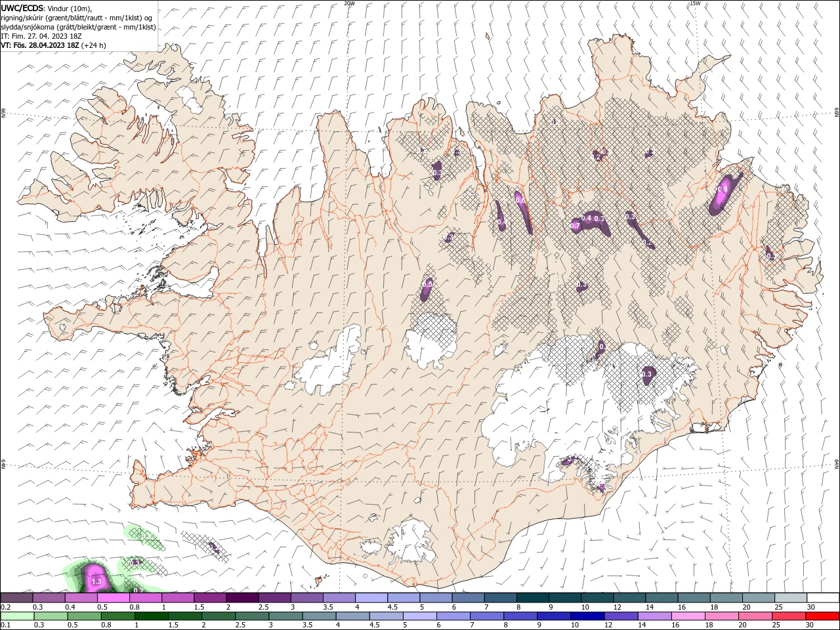Click the '15W' longitude label

pos(695,3)
